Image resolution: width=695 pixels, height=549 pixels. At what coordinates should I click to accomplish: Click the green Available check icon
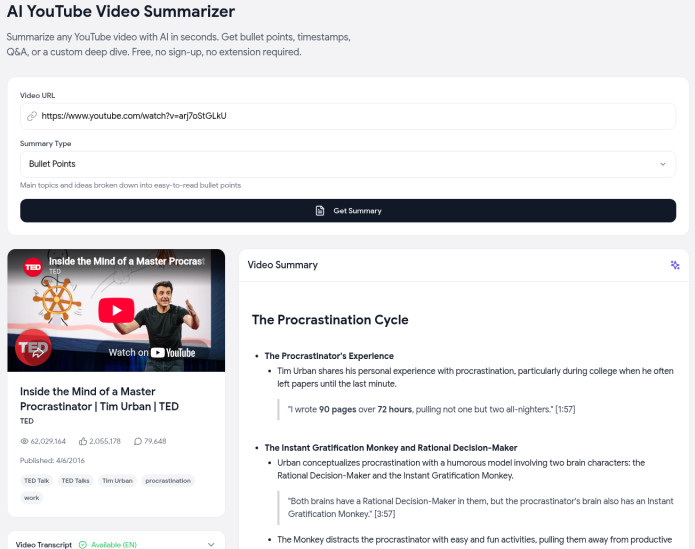click(82, 545)
